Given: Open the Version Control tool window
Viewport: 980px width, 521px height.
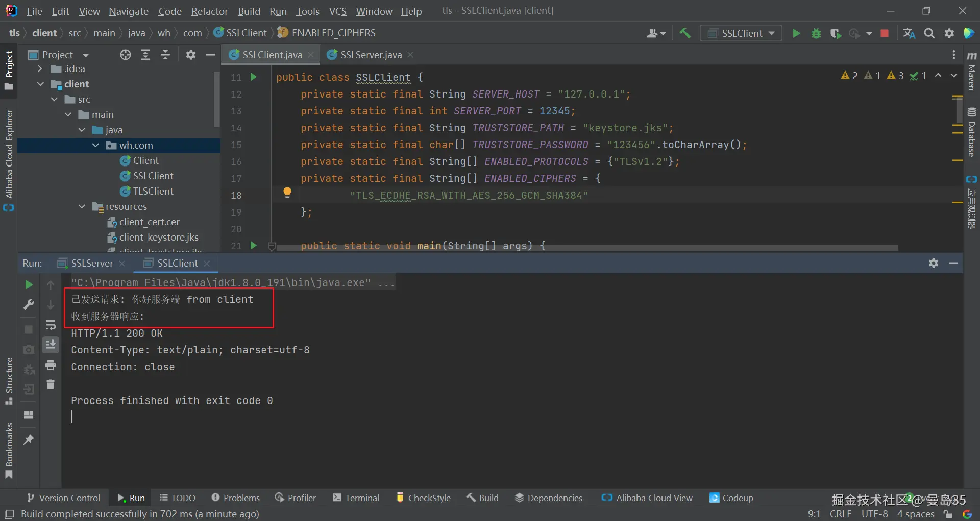Looking at the screenshot, I should [64, 498].
